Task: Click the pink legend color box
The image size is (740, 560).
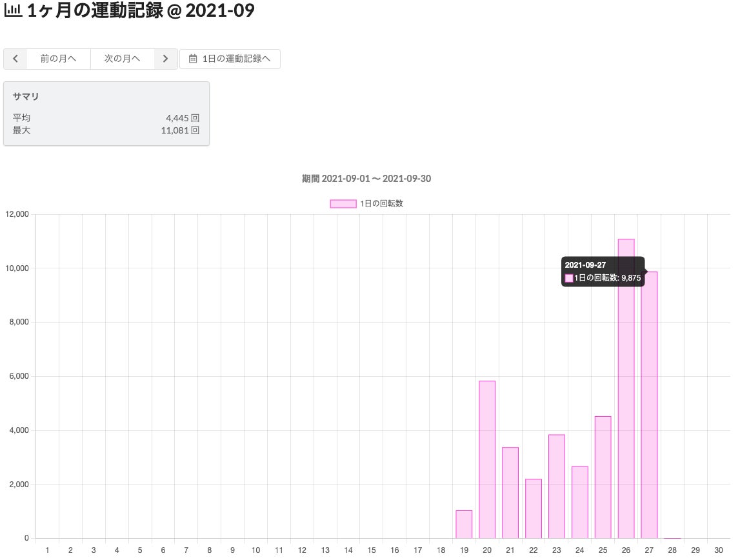Action: click(x=343, y=203)
